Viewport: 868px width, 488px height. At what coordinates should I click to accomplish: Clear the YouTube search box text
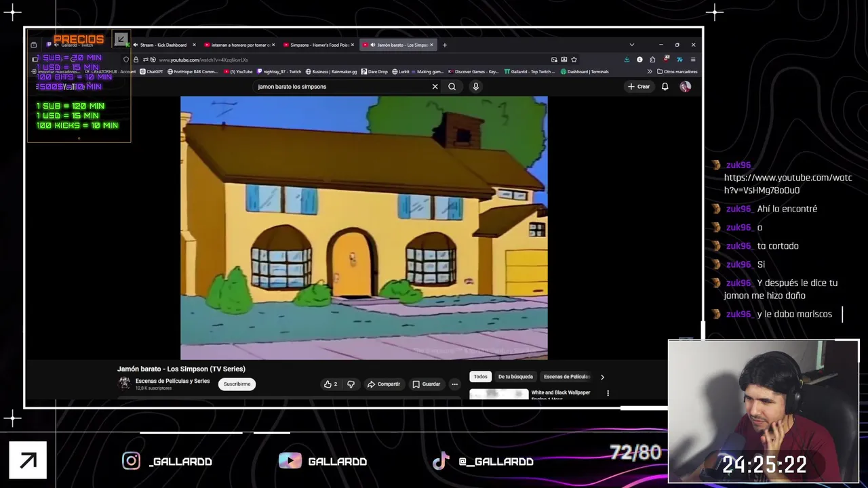tap(435, 87)
